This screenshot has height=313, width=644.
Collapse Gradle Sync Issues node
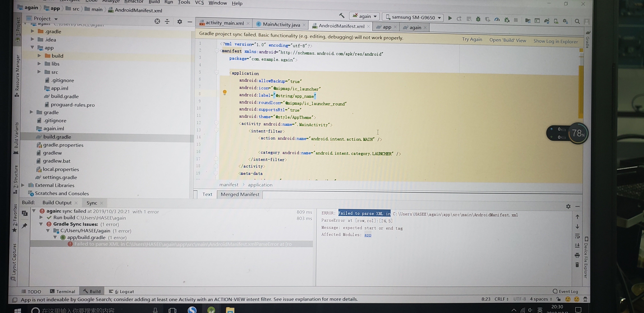41,224
